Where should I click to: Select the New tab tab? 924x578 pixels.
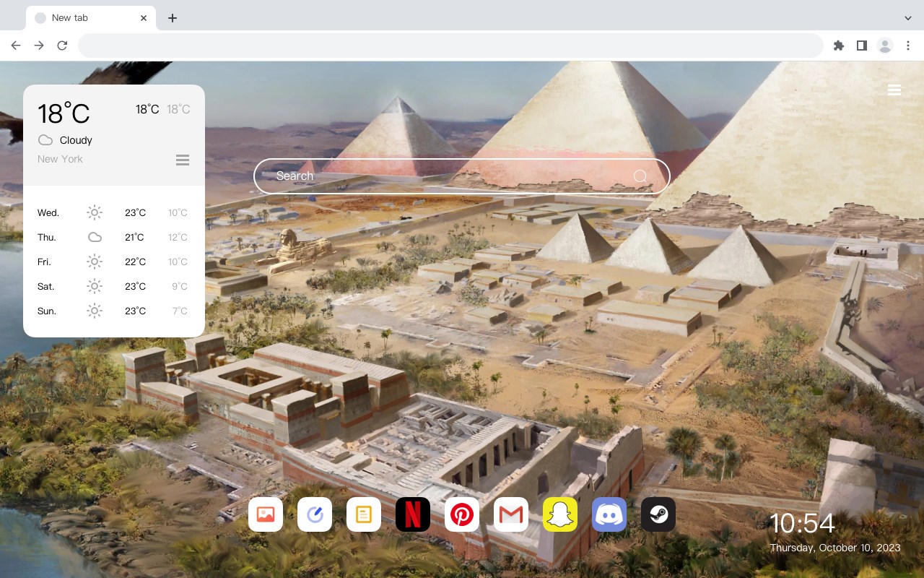91,18
